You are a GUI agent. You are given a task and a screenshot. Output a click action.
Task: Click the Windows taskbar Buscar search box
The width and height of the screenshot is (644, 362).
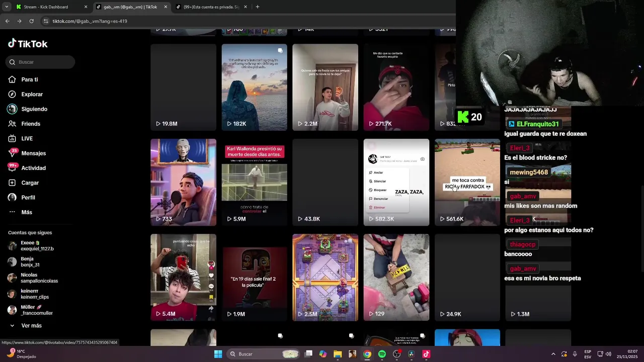tap(264, 354)
